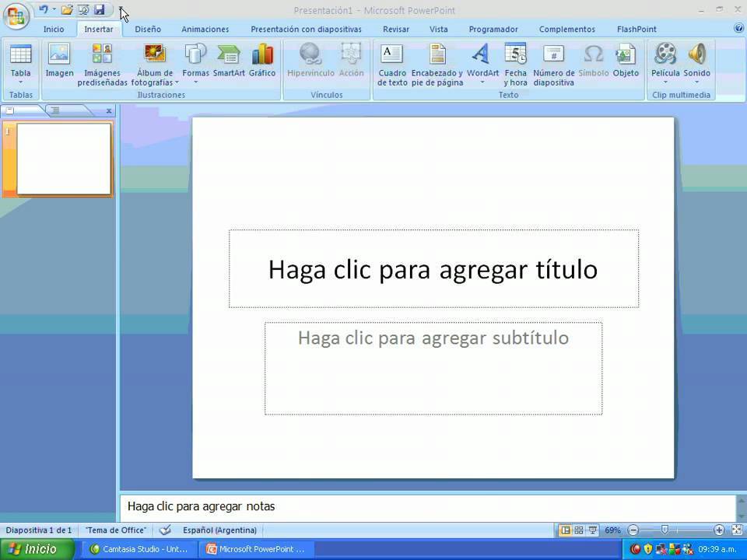Click the zoom in plus button
Screen dimensions: 747x560
point(718,530)
